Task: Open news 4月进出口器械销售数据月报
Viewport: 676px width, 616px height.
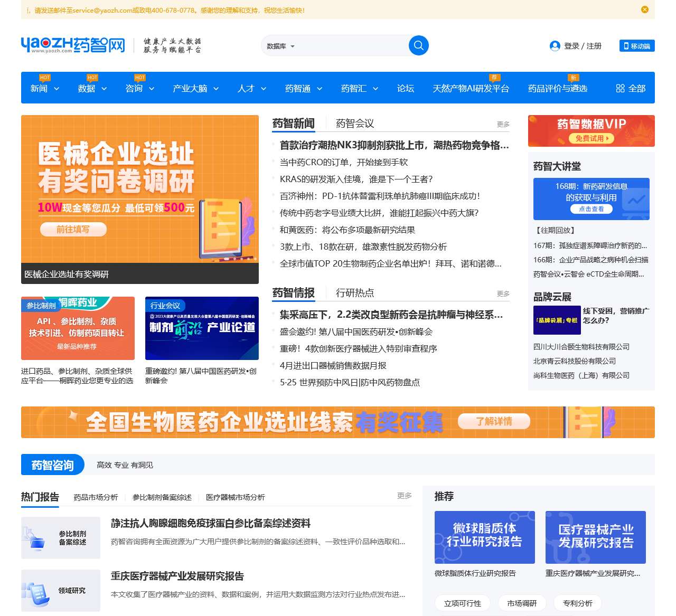Action: [333, 365]
